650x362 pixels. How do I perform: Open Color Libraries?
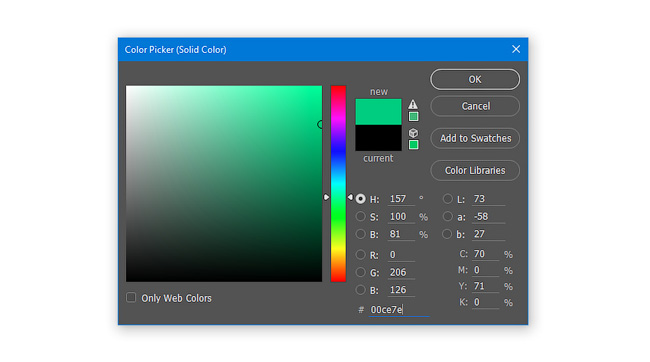(x=475, y=170)
